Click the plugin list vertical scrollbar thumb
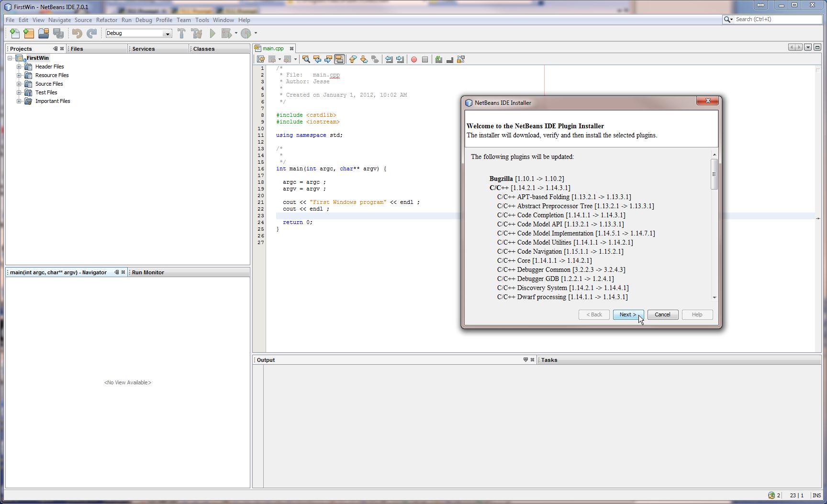Viewport: 827px width, 504px height. point(714,174)
